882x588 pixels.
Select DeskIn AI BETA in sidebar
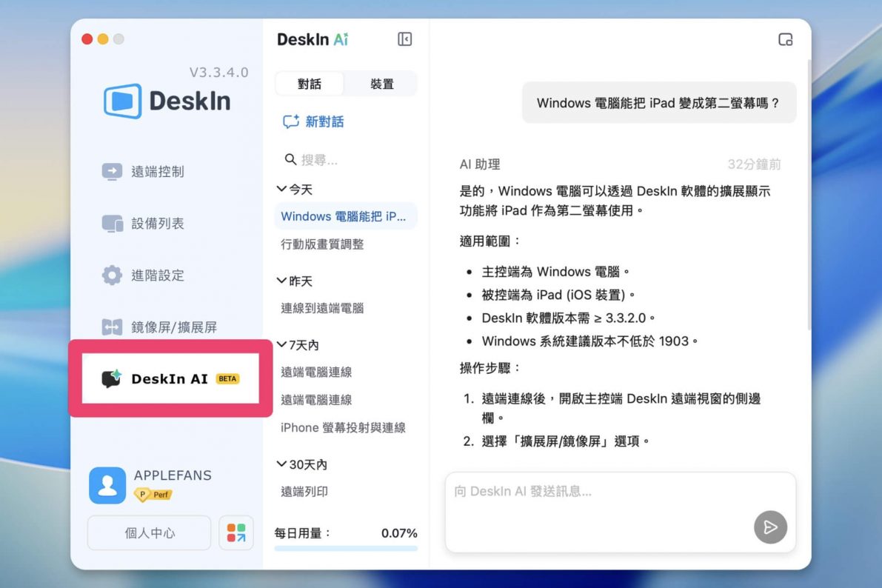tap(170, 379)
